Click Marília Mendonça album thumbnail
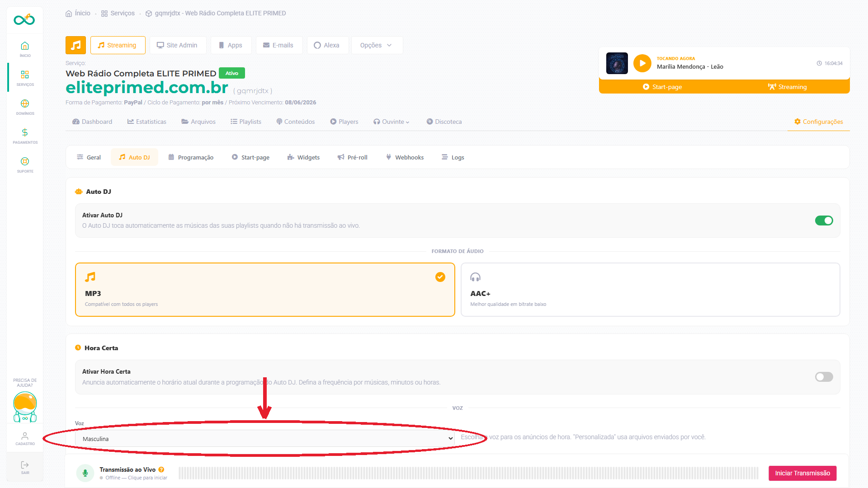This screenshot has height=488, width=868. click(617, 63)
